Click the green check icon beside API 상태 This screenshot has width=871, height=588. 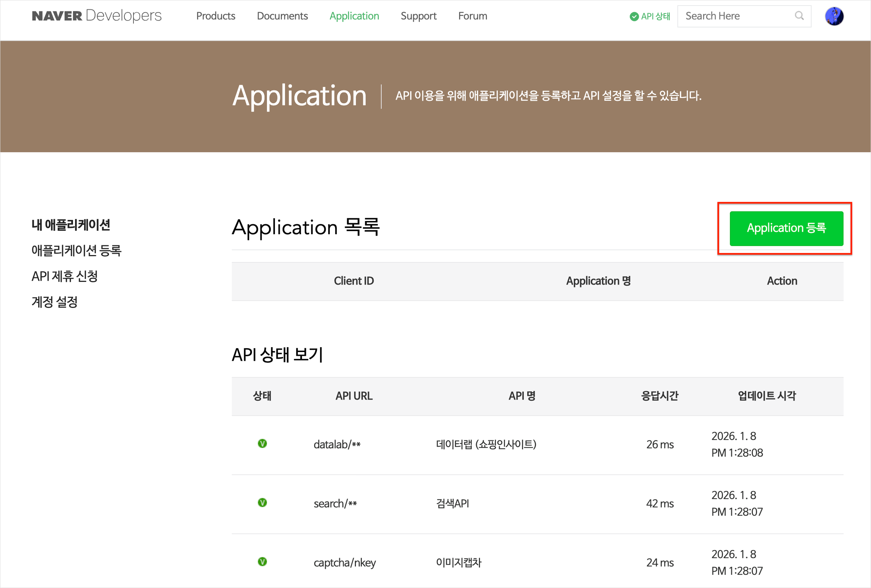click(634, 16)
